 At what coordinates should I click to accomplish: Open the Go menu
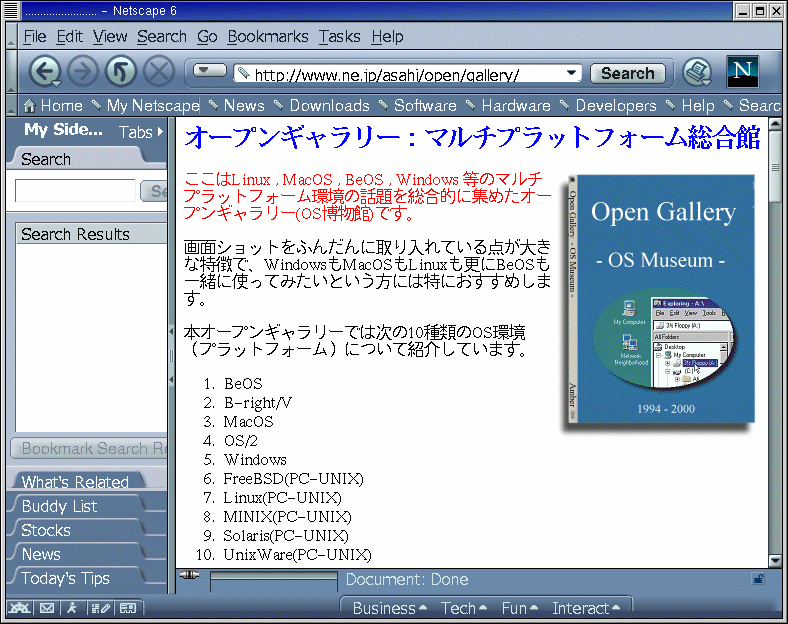click(207, 37)
